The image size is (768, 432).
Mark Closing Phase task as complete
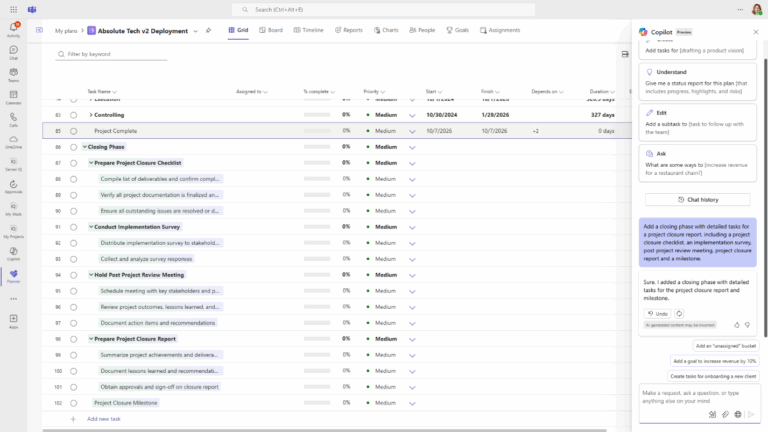73,147
